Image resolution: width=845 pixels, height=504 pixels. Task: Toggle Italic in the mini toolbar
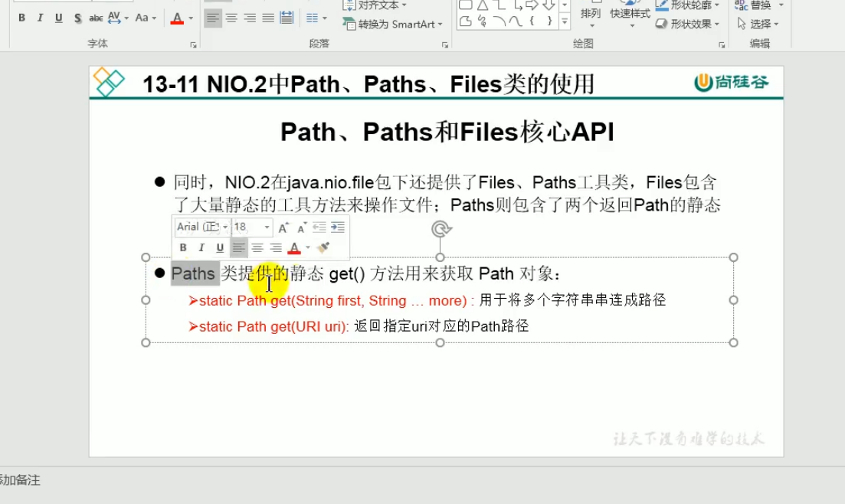coord(201,247)
